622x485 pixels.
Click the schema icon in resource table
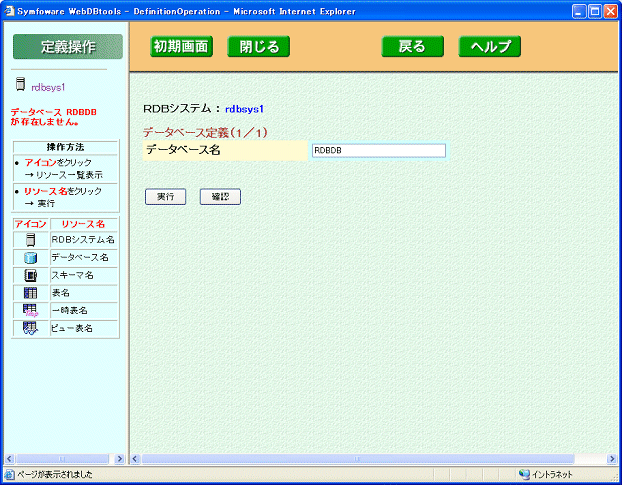[30, 275]
